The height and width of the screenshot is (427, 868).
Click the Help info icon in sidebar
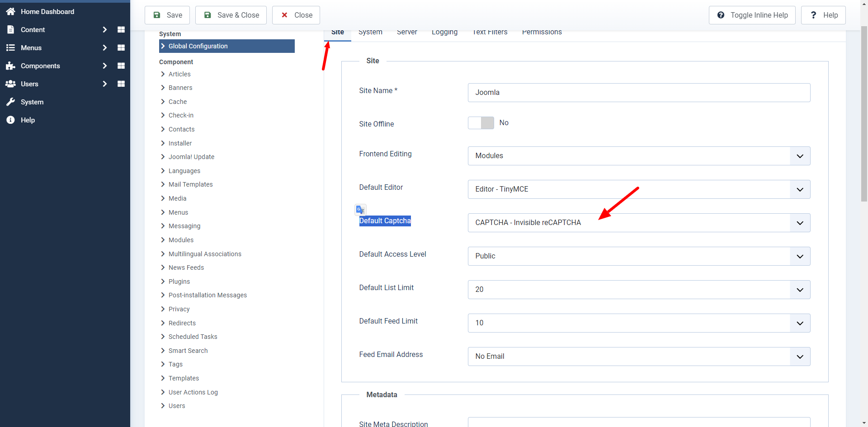pos(10,120)
